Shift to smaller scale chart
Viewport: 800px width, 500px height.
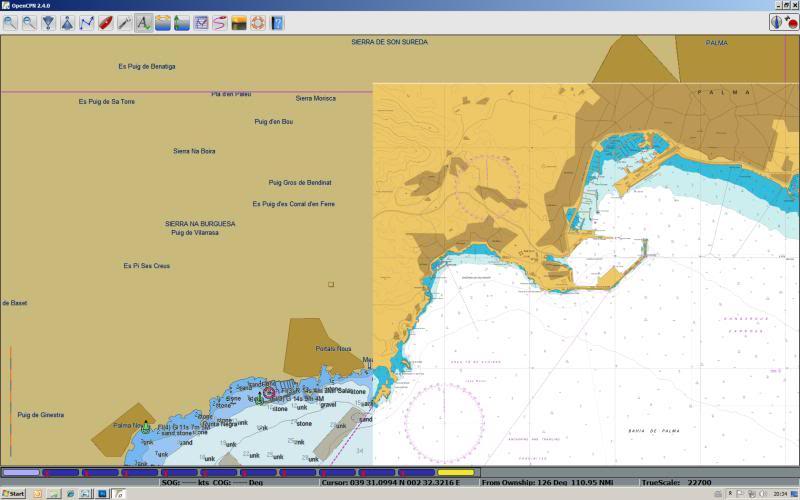click(67, 22)
